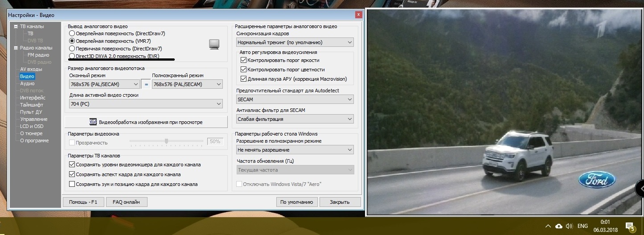Click the black side arrow on the video edge
The image size is (644, 235).
(x=640, y=189)
